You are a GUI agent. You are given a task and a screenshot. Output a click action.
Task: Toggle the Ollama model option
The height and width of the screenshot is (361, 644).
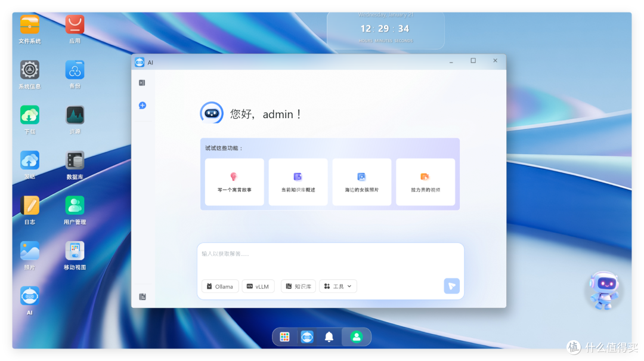[220, 286]
